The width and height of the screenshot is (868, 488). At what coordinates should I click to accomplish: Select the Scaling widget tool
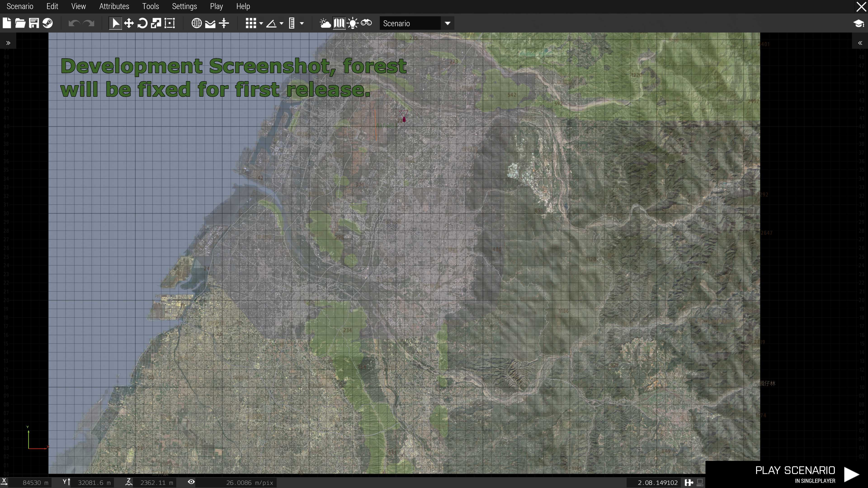(156, 23)
